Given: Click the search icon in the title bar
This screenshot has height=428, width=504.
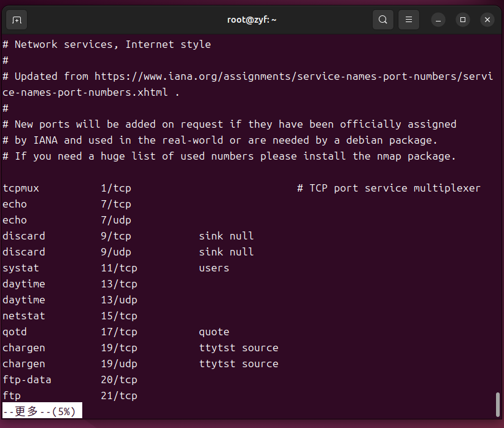Looking at the screenshot, I should tap(382, 20).
